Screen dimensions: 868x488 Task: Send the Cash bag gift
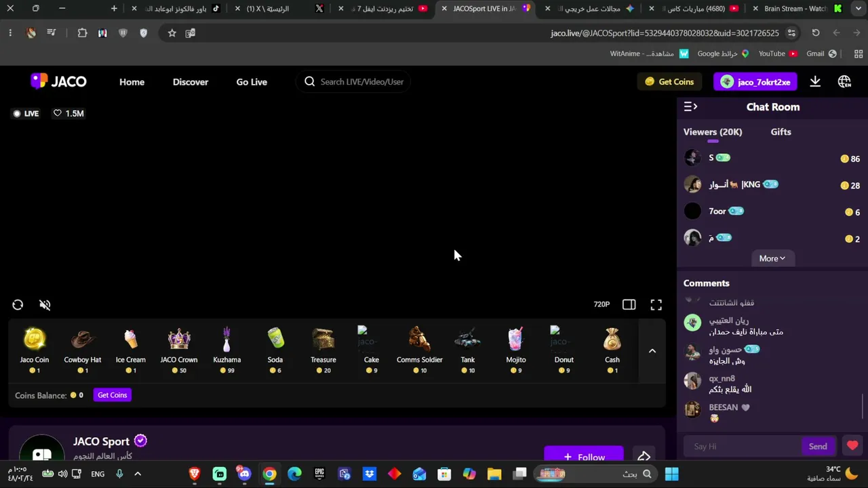[x=612, y=350]
